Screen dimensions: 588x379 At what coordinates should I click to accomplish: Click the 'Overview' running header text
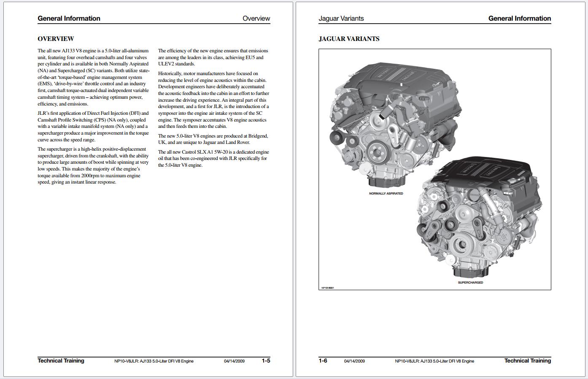[x=256, y=19]
